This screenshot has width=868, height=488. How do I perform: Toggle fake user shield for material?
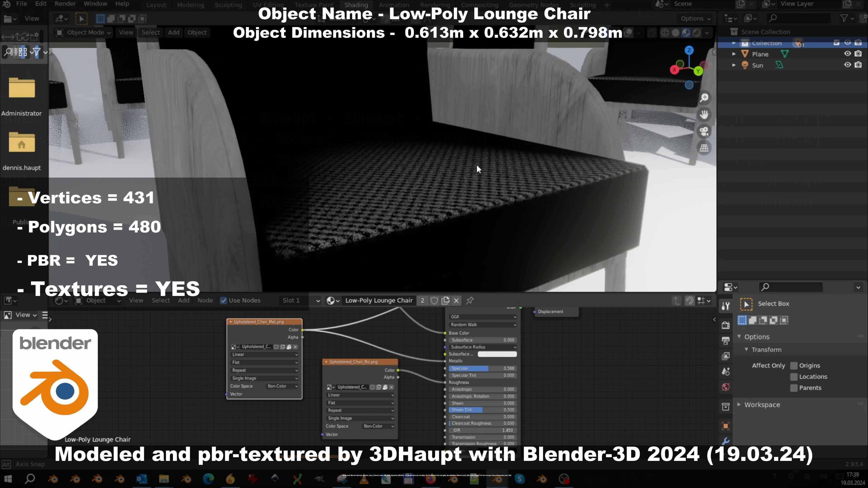[434, 301]
